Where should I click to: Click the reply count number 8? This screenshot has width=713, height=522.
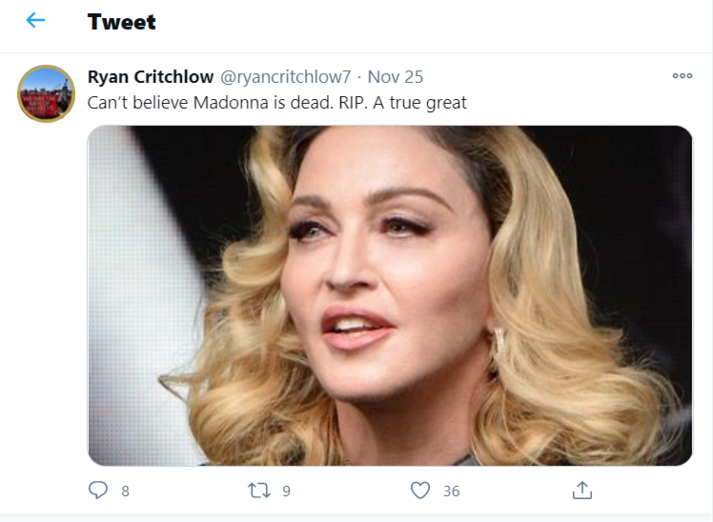(x=125, y=491)
